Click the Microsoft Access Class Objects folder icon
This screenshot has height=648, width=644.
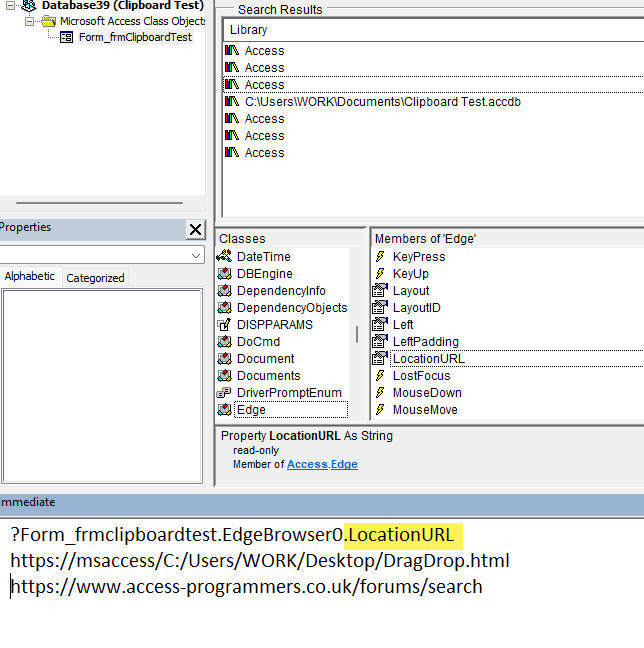[48, 21]
